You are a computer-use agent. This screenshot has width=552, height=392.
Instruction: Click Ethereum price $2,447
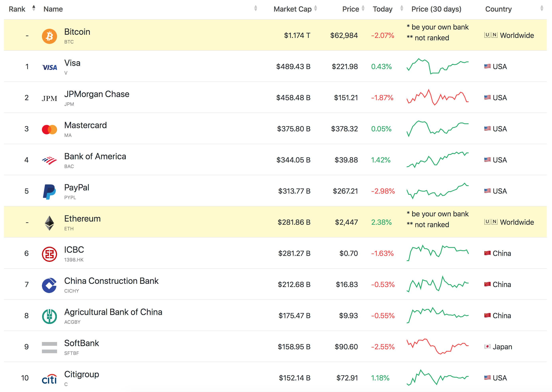tap(346, 222)
